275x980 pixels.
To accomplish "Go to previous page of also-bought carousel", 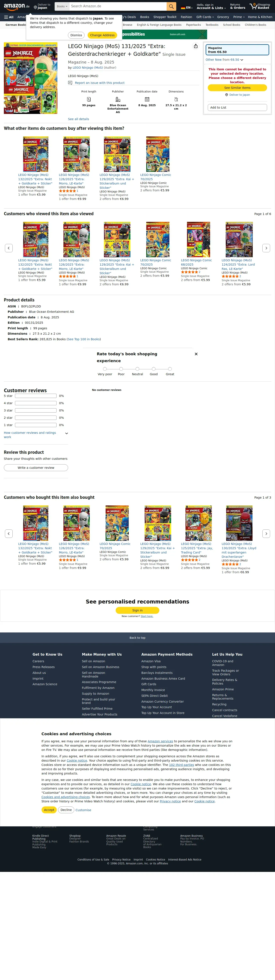I will point(9,533).
